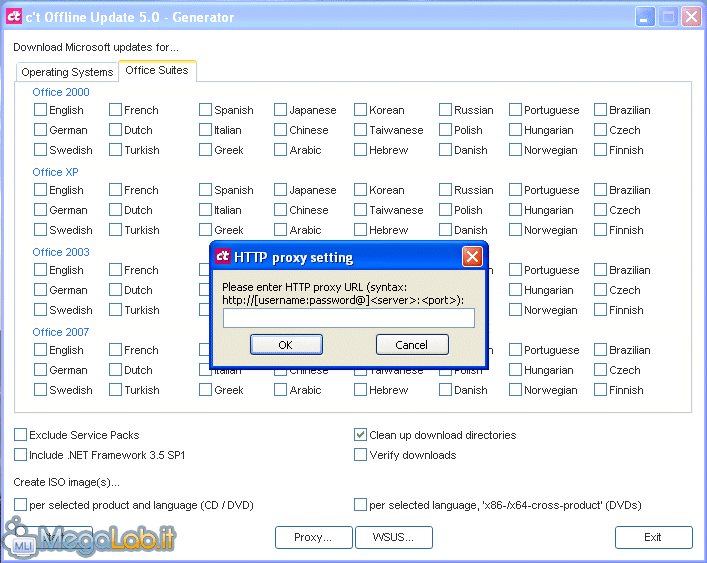Check French under Office 2007
The height and width of the screenshot is (563, 707).
(115, 349)
